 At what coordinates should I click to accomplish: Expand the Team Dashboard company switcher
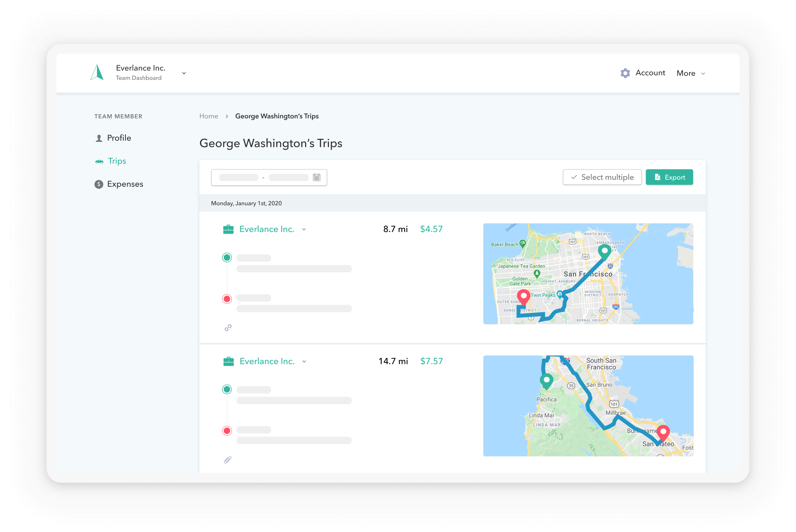click(x=184, y=73)
